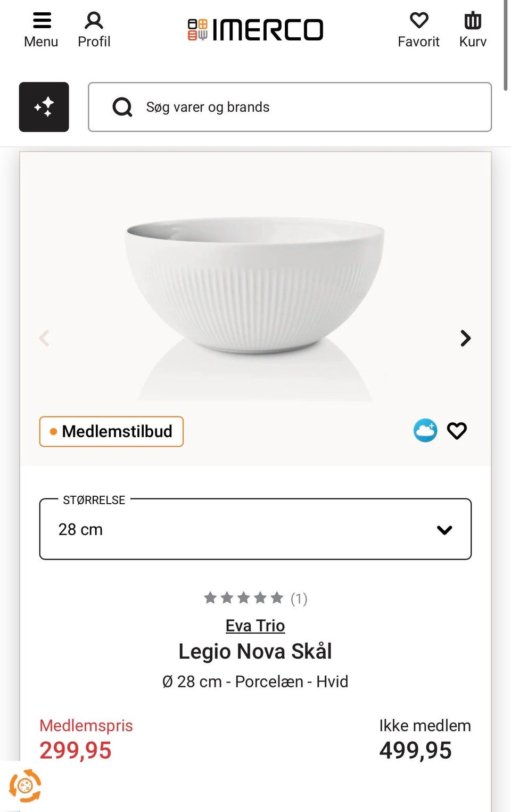Click the blue cloud delivery icon

tap(425, 430)
